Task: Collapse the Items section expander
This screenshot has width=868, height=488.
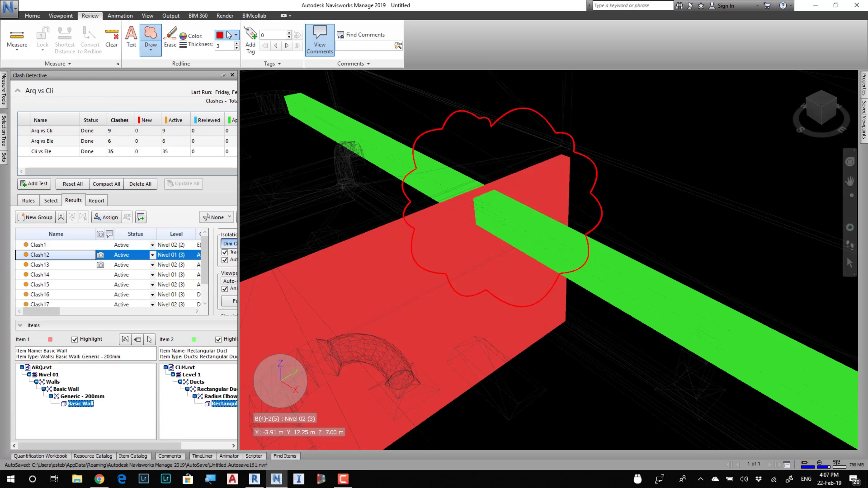Action: [x=20, y=325]
